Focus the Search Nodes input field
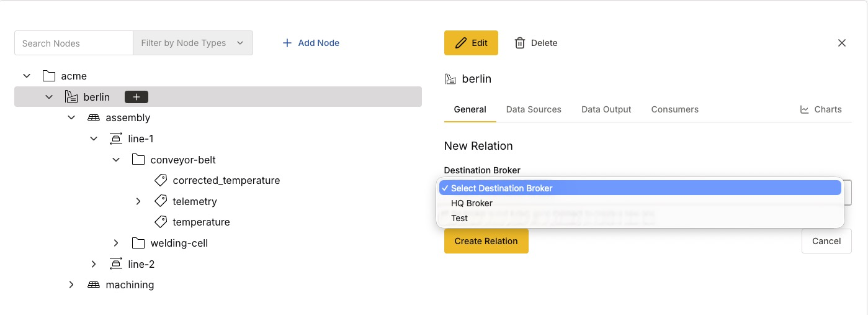The width and height of the screenshot is (868, 315). 74,43
